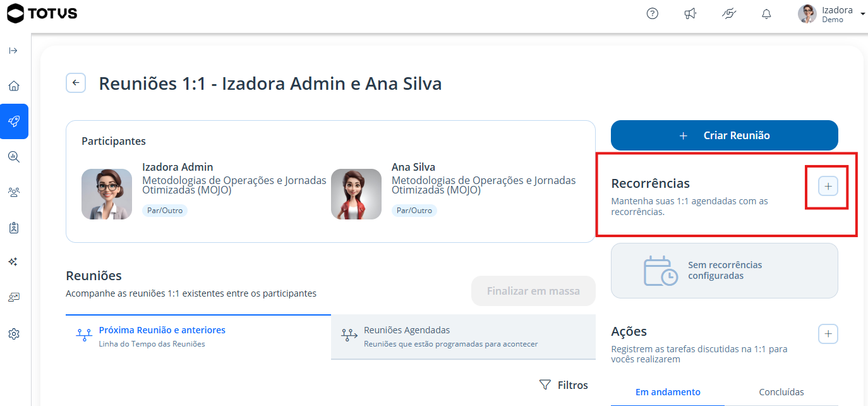Click the calendar clock icon in recurrences card

coord(660,271)
